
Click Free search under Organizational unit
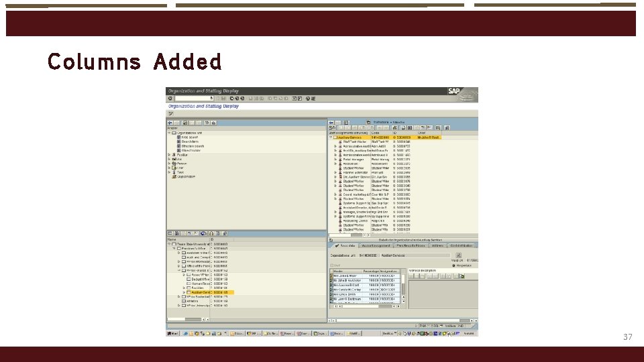pos(190,137)
